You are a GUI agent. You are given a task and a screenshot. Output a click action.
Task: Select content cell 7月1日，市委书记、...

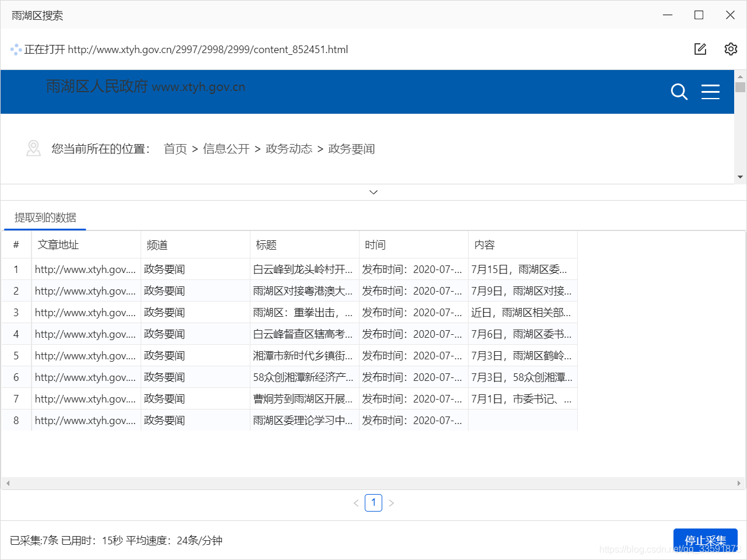(x=523, y=399)
